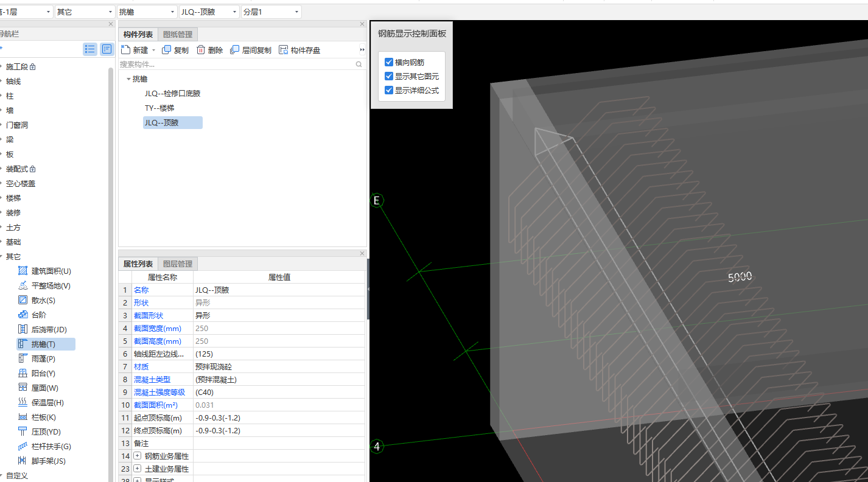Click axis marker E in the viewport
Image resolution: width=868 pixels, height=482 pixels.
[x=377, y=200]
